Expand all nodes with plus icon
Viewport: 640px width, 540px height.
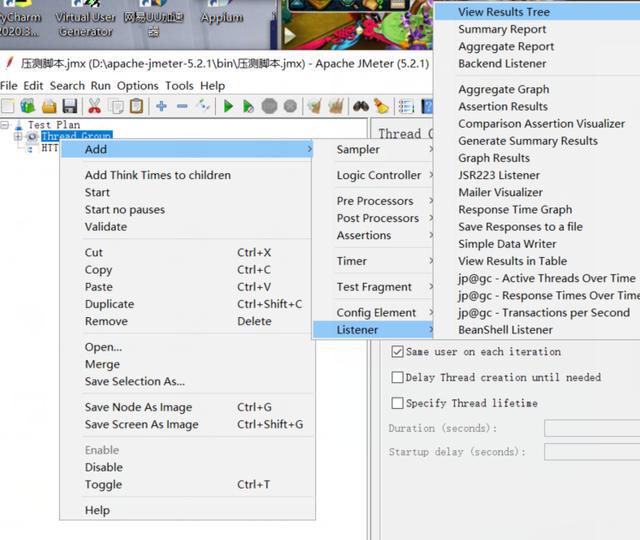tap(161, 106)
